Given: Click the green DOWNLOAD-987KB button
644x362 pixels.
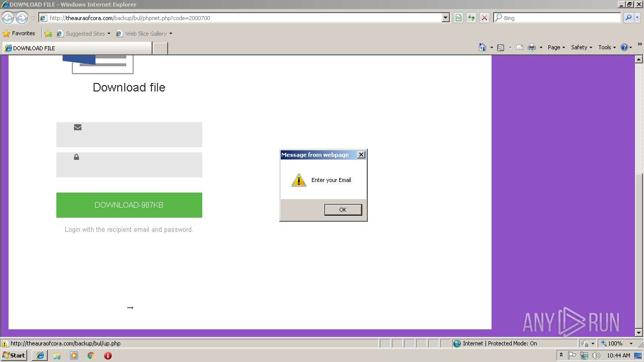Looking at the screenshot, I should pyautogui.click(x=129, y=205).
